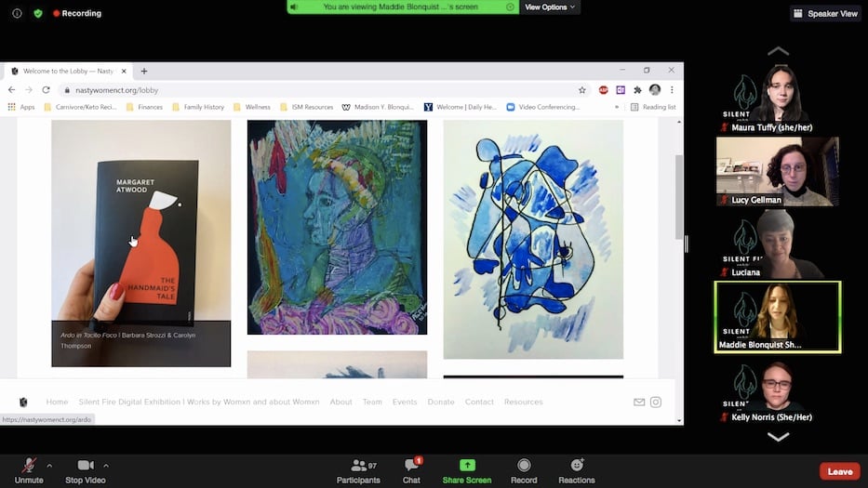Open Welcome | Daily He... bookmark

click(x=461, y=107)
